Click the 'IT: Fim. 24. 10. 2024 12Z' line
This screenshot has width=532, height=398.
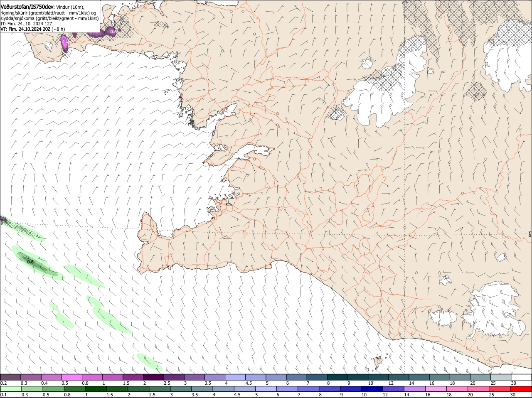[x=26, y=24]
